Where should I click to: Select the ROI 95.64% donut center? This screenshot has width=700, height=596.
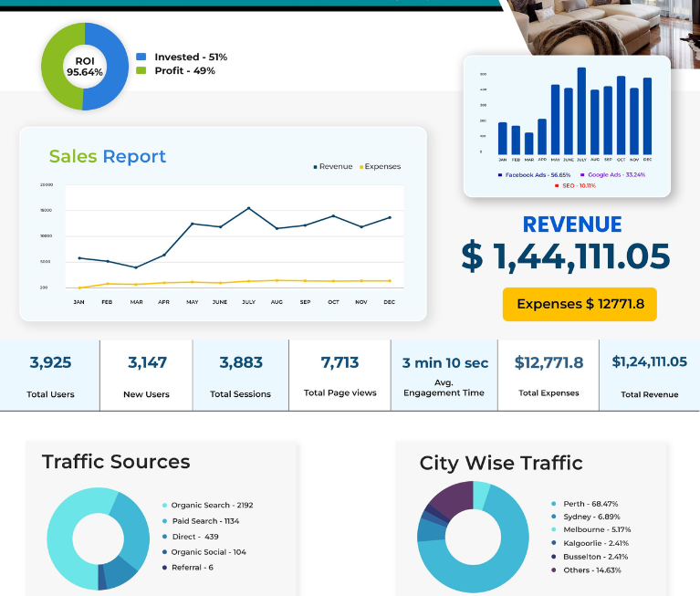[x=85, y=67]
